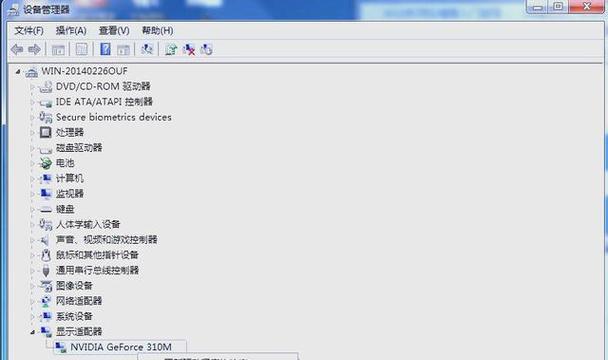The width and height of the screenshot is (608, 360).
Task: Select the 系统设备 category label
Action: [74, 316]
